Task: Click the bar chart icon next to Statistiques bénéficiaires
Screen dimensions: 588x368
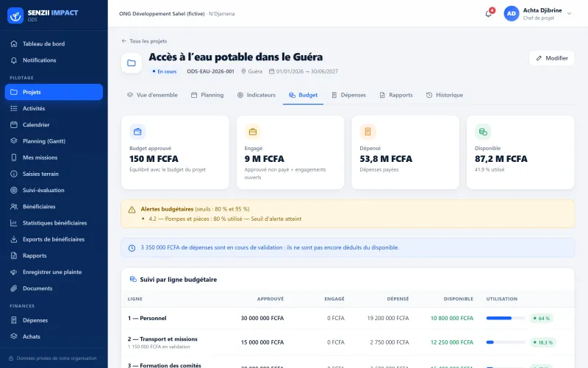Action: coord(14,223)
